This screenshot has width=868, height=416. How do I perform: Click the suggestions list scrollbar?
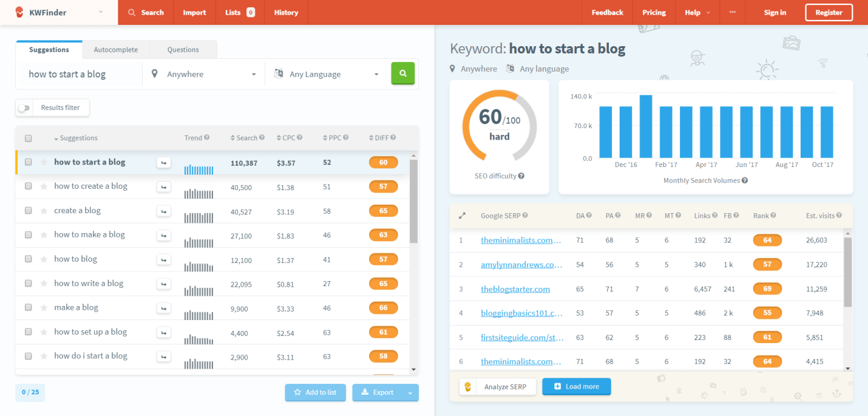coord(413,202)
